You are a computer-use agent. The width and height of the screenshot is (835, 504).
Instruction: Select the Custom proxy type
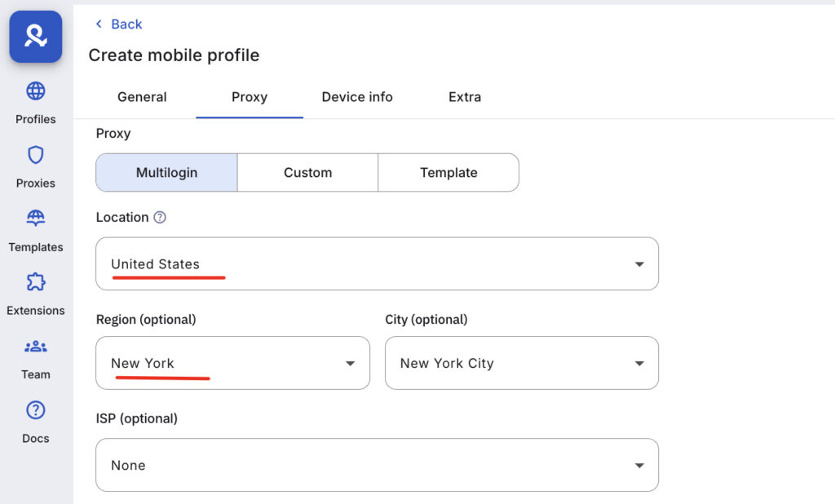coord(307,172)
